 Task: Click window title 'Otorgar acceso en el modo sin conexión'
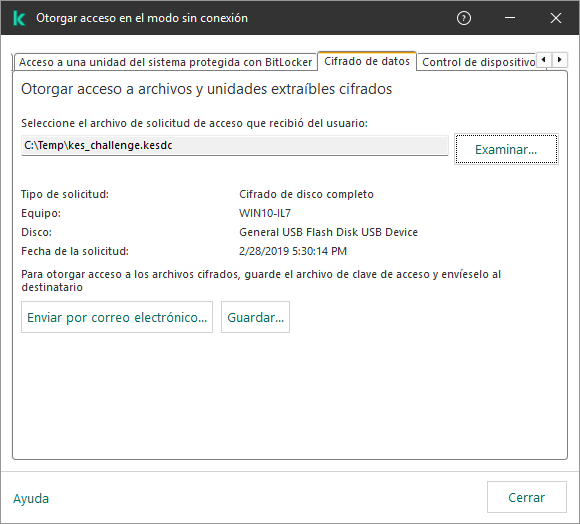coord(142,18)
